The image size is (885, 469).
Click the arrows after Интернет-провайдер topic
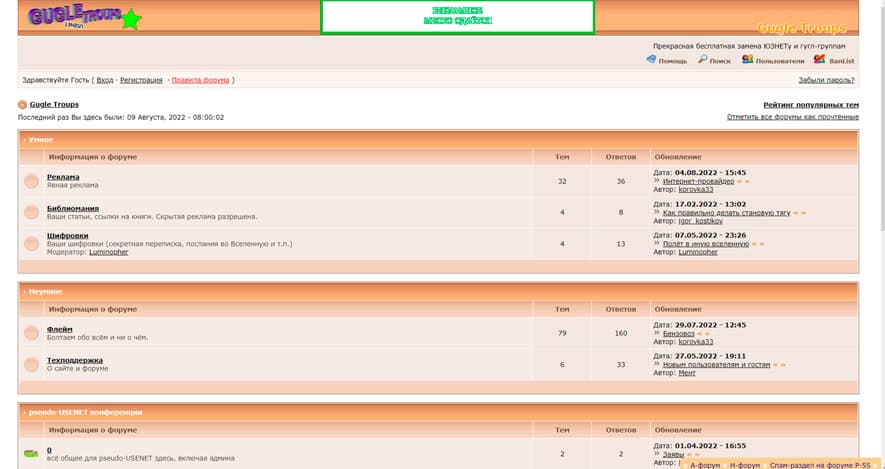(743, 182)
